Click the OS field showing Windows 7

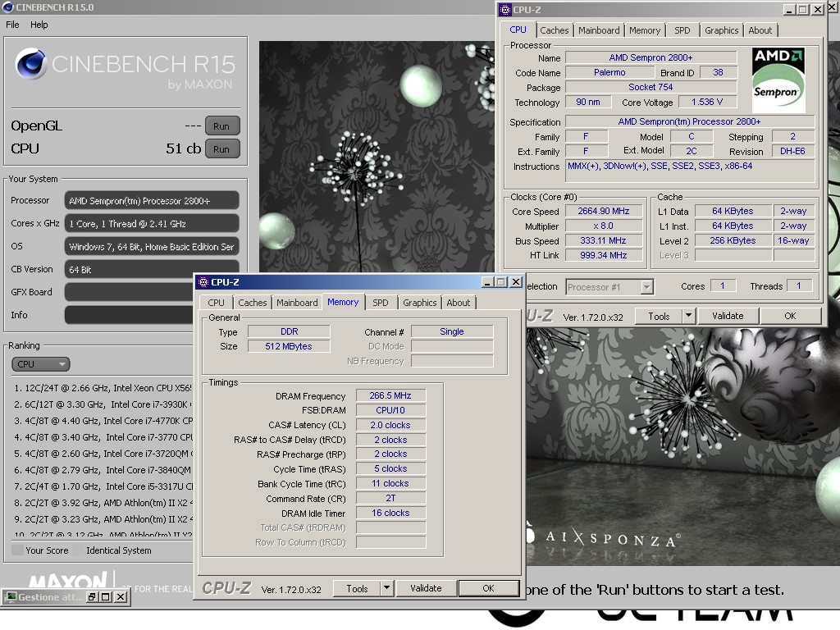click(152, 247)
